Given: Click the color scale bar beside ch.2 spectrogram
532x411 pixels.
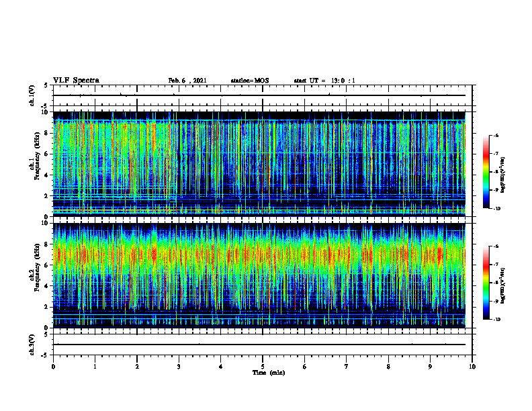Looking at the screenshot, I should click(x=486, y=283).
